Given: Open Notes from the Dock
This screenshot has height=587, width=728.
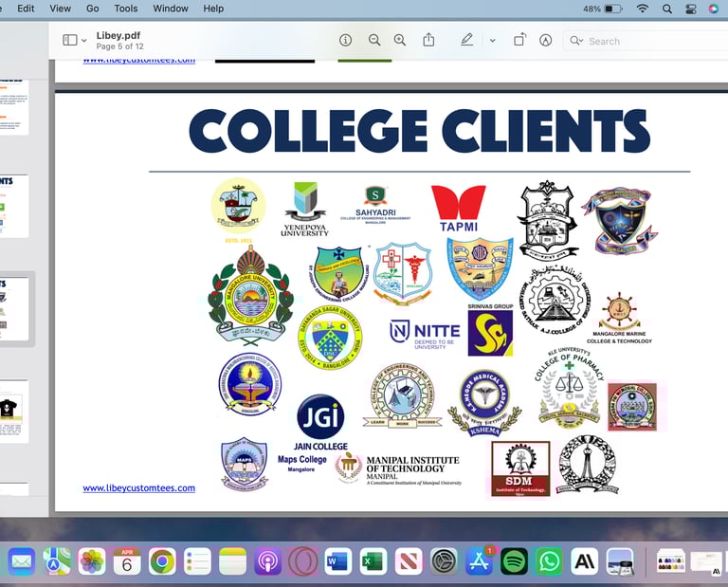Looking at the screenshot, I should (232, 561).
